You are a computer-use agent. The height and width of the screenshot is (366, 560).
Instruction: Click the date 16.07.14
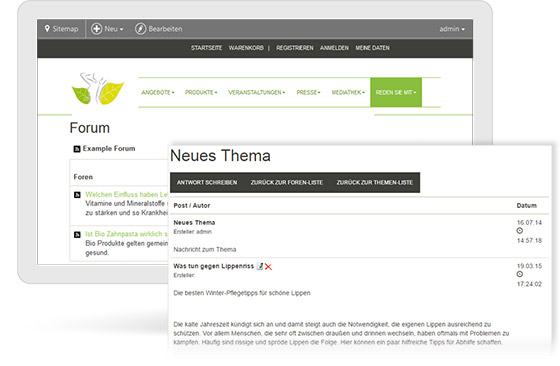(x=529, y=222)
